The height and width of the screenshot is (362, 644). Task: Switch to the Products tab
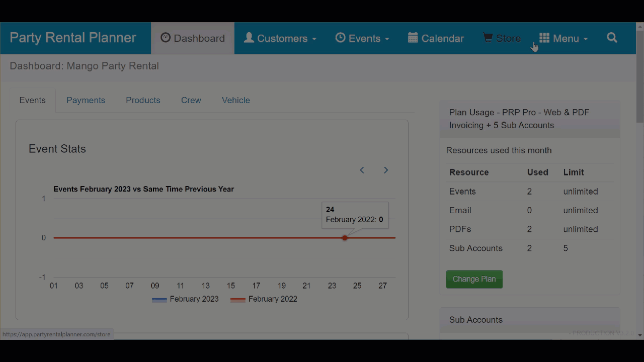pos(143,100)
